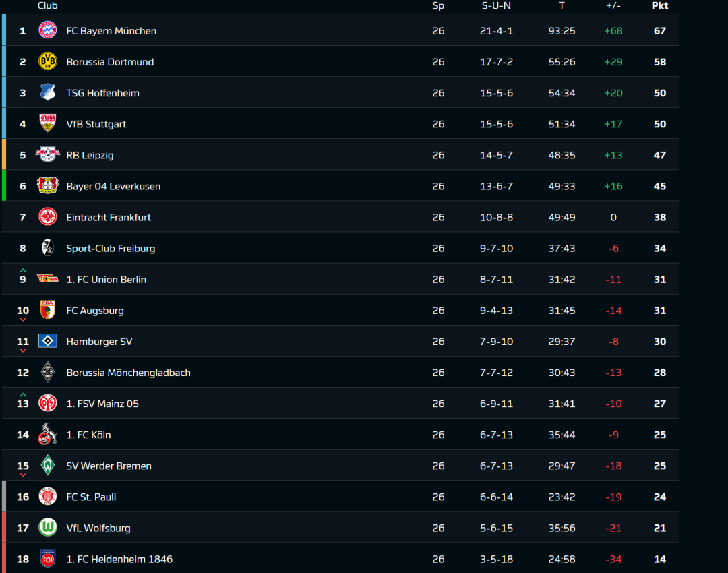Click the VfL Wolfsburg green logo
728x573 pixels.
(x=48, y=528)
